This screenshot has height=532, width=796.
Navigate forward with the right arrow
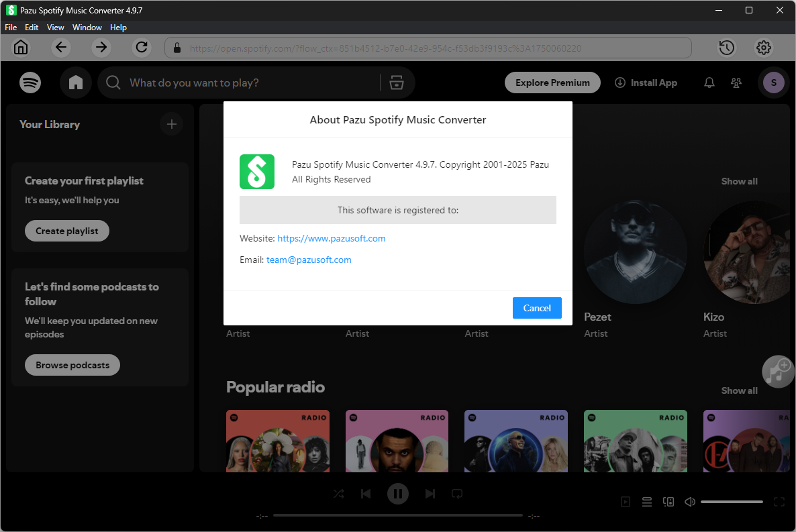tap(101, 48)
